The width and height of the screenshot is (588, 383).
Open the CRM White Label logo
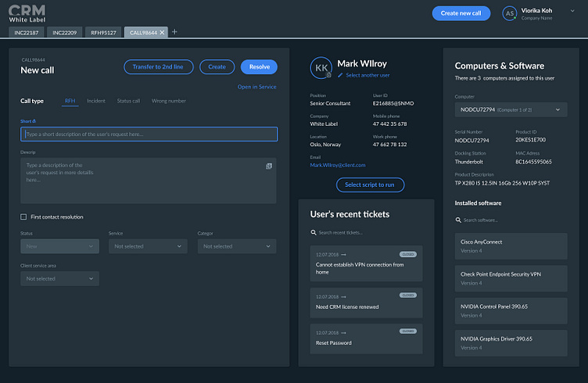click(x=27, y=13)
